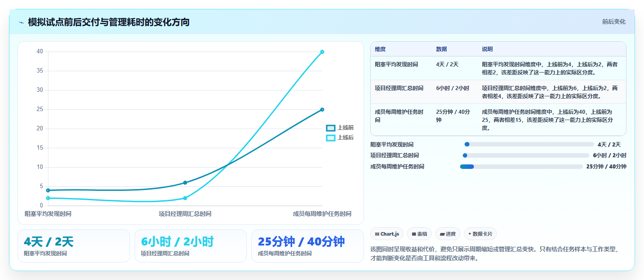This screenshot has height=280, width=644.
Task: Click the 4天 / 2天 data card
Action: pyautogui.click(x=74, y=246)
